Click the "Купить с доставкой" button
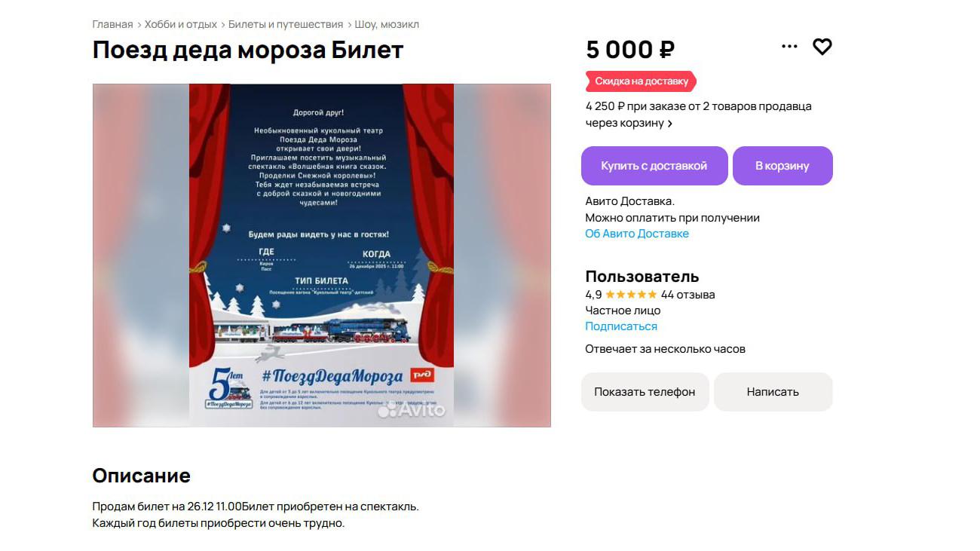Viewport: 980px width, 551px height. pos(654,166)
